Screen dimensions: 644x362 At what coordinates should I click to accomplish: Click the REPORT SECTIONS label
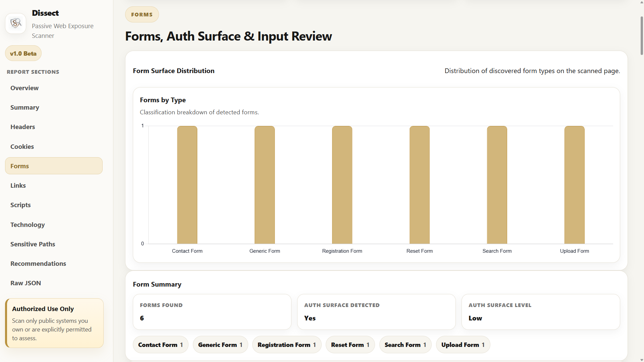point(33,72)
